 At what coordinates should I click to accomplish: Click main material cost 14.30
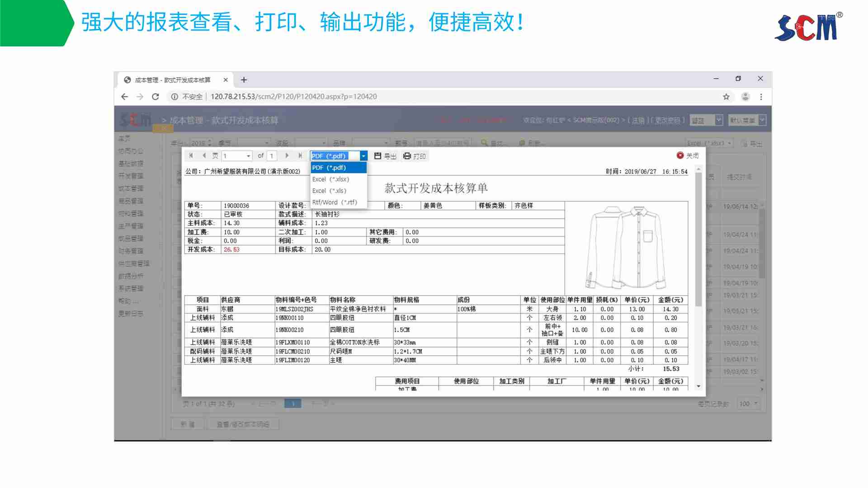232,223
